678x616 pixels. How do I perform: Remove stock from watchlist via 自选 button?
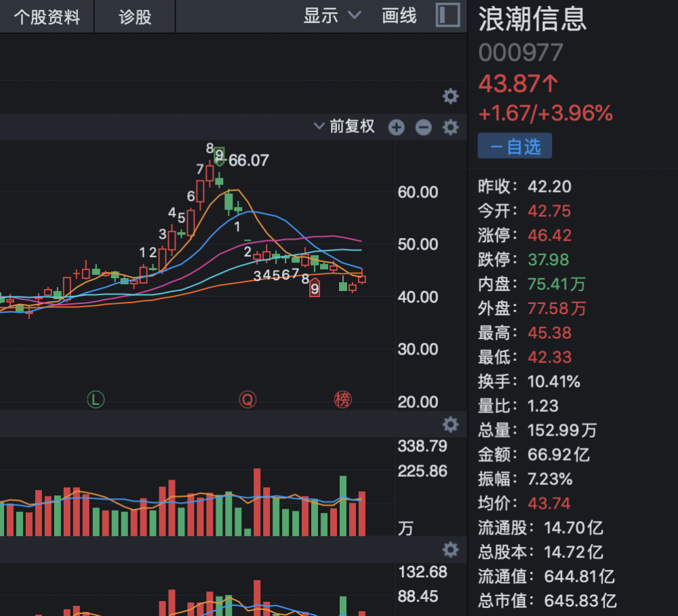515,147
